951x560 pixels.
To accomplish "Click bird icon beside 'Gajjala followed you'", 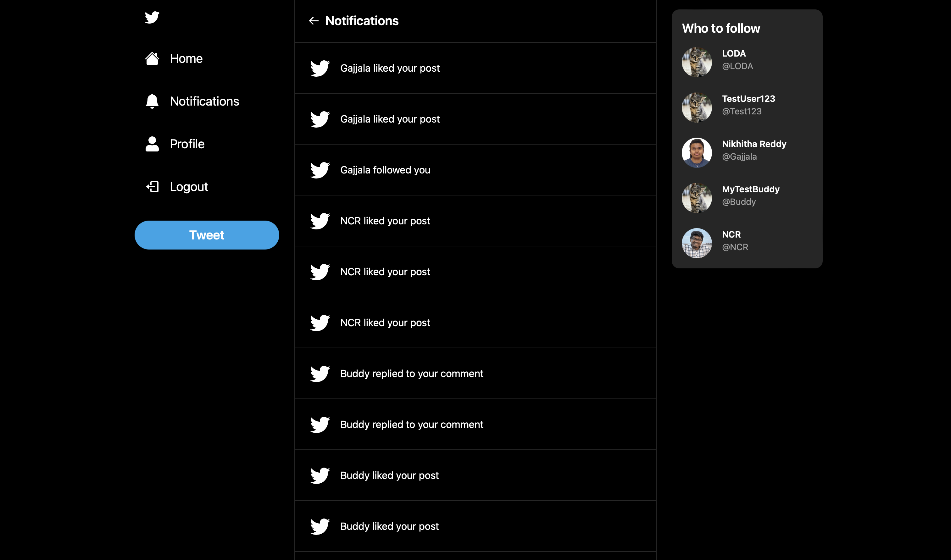I will pyautogui.click(x=320, y=170).
